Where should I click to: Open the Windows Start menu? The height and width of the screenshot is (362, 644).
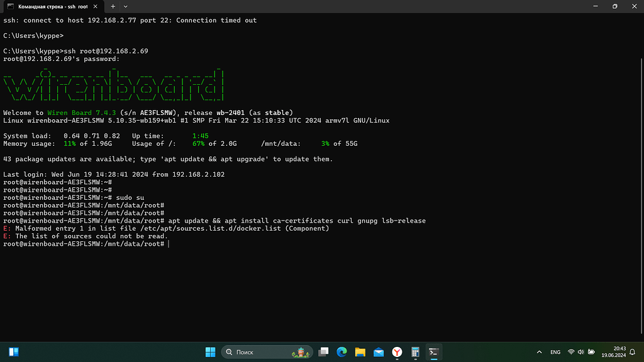click(211, 352)
